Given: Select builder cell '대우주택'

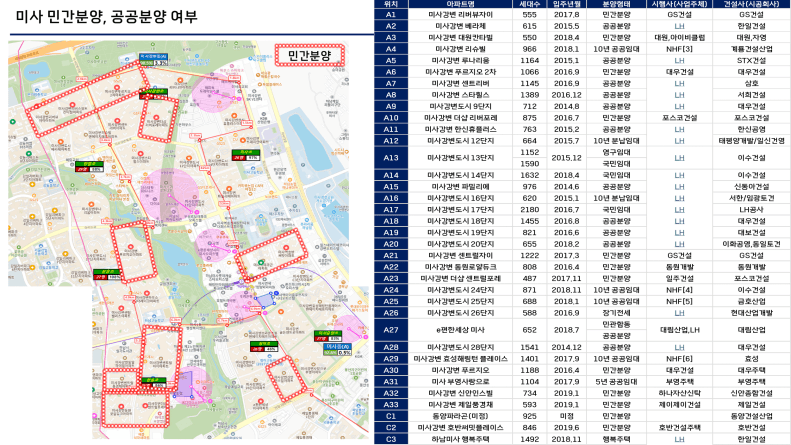Looking at the screenshot, I should 751,370.
